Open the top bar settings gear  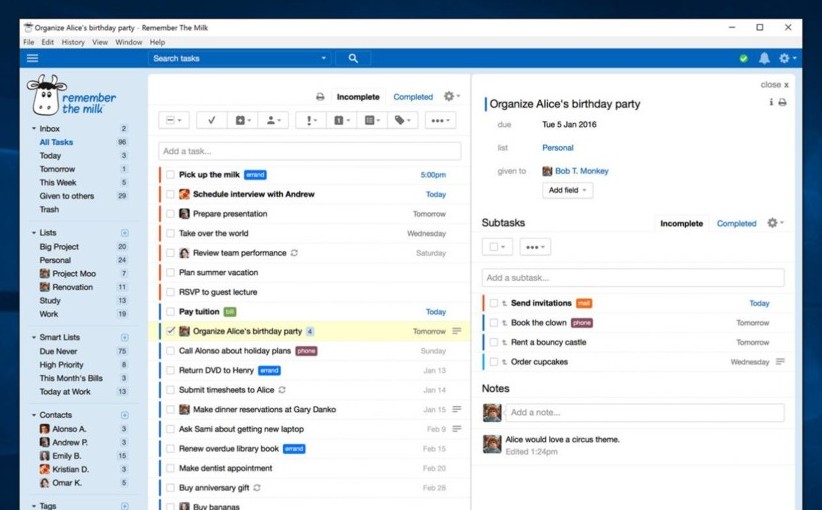coord(786,58)
